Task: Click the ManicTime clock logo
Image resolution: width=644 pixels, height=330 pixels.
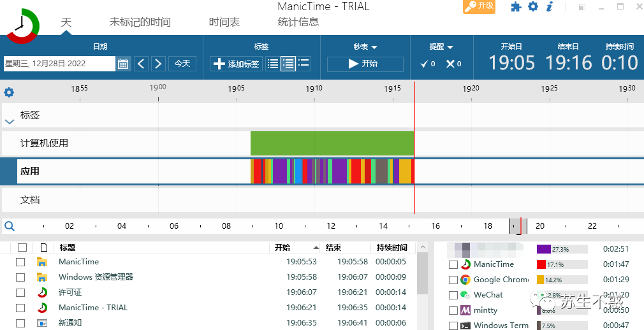Action: coord(22,26)
